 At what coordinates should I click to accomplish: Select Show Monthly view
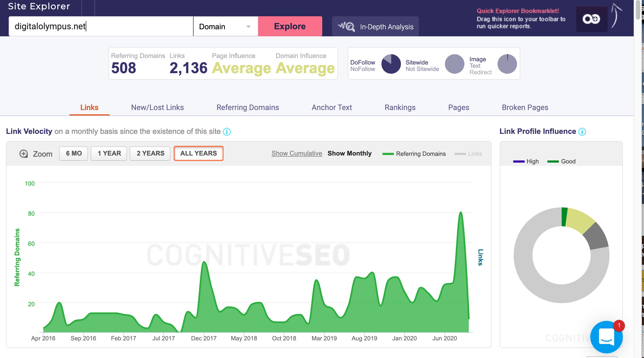[349, 153]
